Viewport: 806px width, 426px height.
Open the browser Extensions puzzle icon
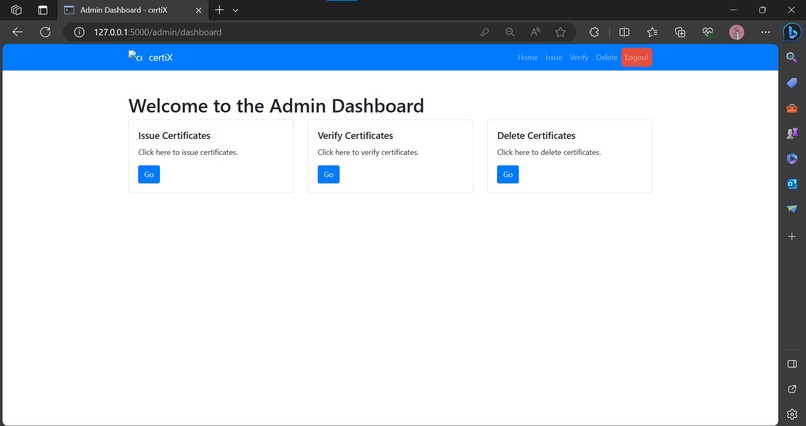pos(594,32)
